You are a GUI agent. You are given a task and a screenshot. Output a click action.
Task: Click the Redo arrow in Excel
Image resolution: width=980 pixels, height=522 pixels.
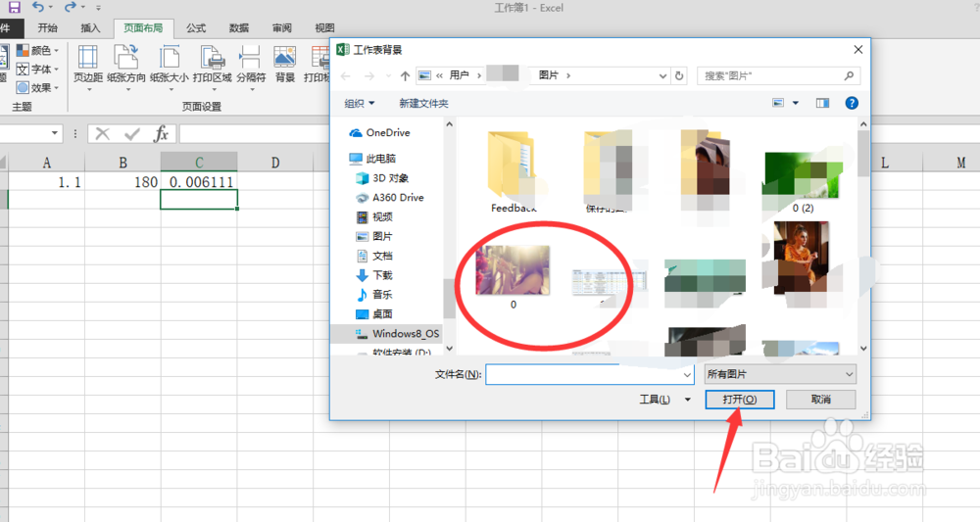coord(70,7)
